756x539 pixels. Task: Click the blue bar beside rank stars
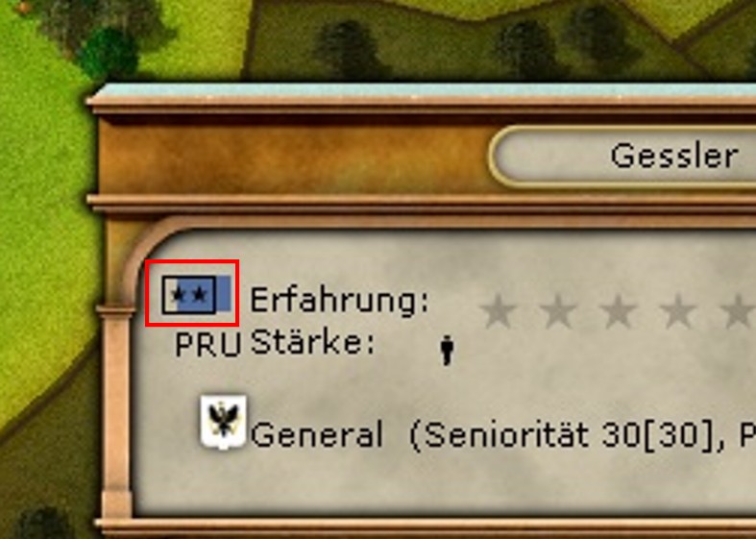pos(223,293)
